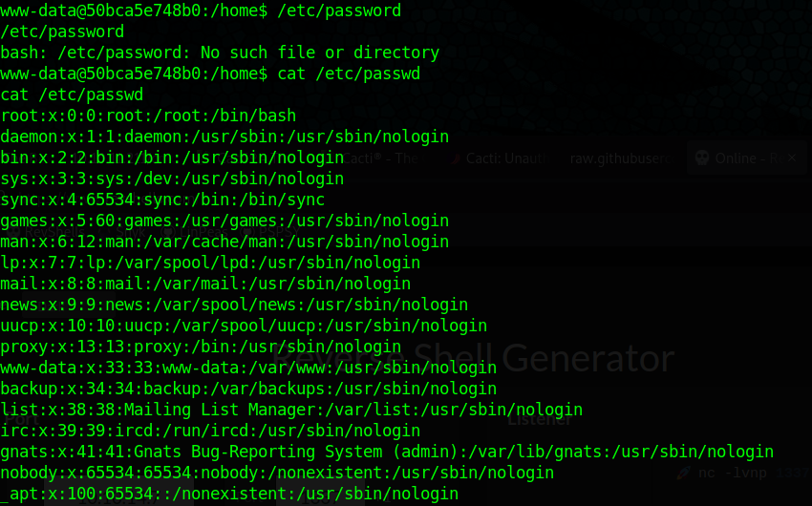Click the '/etc/password' command on first prompt line

tap(339, 11)
